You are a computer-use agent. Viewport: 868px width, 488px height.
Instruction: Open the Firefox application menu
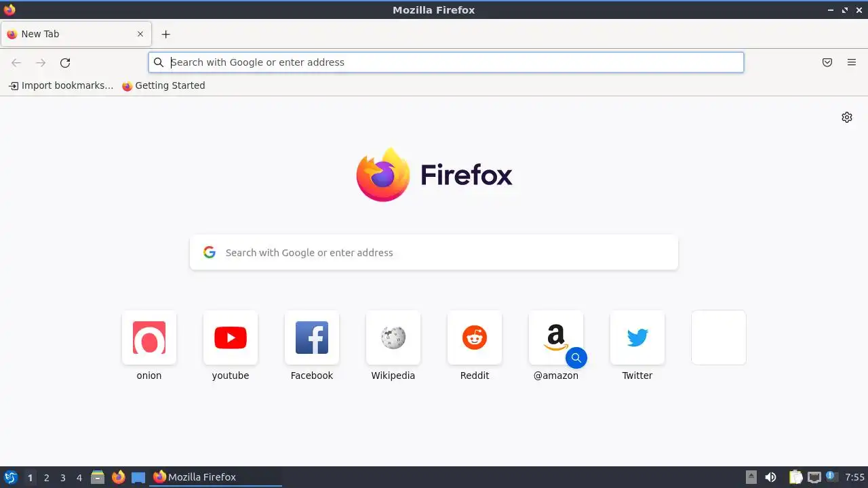(852, 62)
